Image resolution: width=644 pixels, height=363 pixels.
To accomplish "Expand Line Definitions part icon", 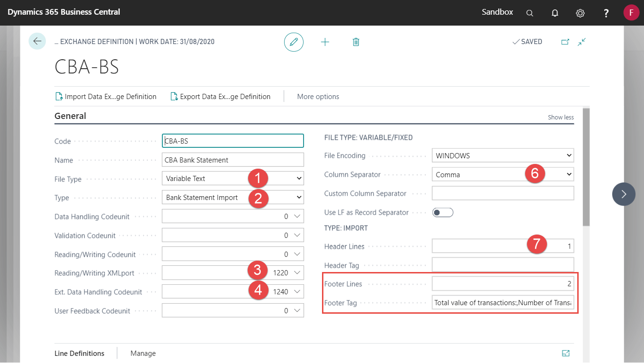I will [x=565, y=353].
